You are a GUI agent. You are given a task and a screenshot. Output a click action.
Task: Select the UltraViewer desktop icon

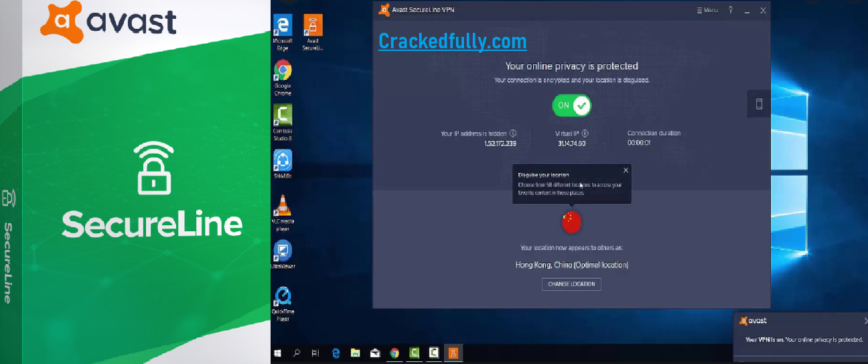click(283, 255)
